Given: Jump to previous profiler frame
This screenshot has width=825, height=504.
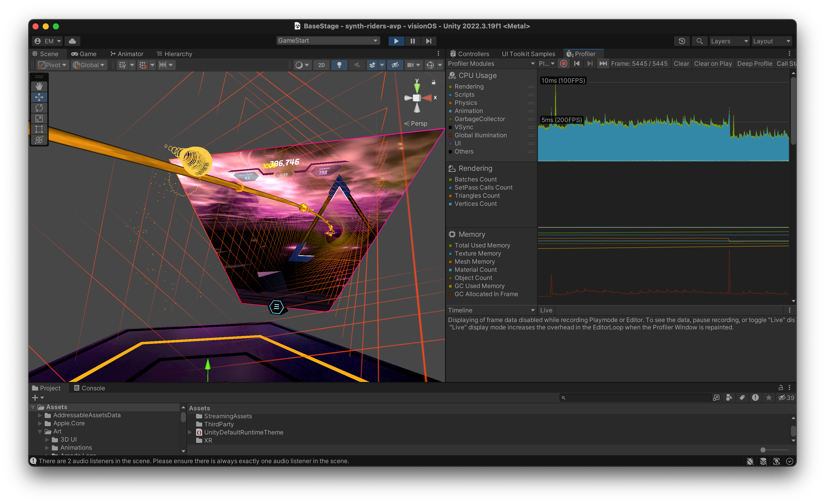Looking at the screenshot, I should 577,63.
